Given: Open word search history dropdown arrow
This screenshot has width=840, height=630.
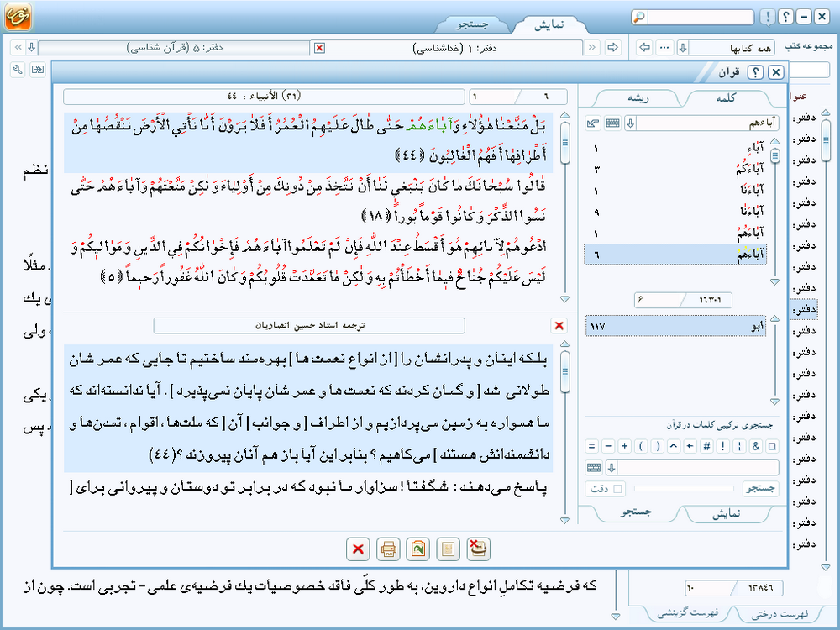Looking at the screenshot, I should (x=631, y=123).
